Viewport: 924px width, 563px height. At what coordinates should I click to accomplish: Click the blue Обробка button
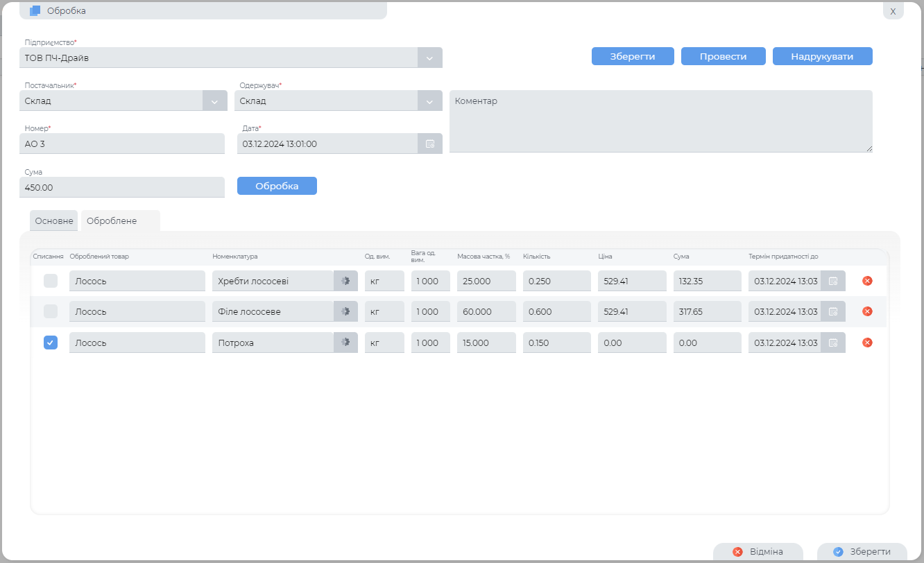pyautogui.click(x=277, y=186)
